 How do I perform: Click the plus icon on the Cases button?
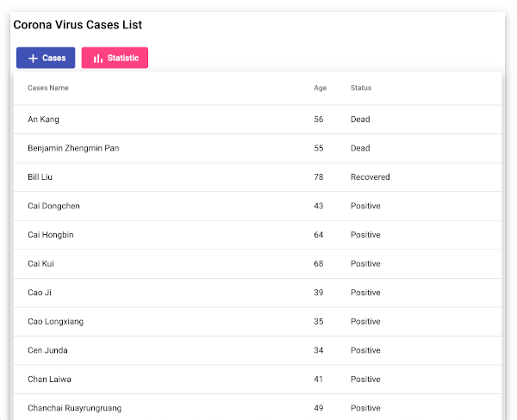tap(33, 59)
